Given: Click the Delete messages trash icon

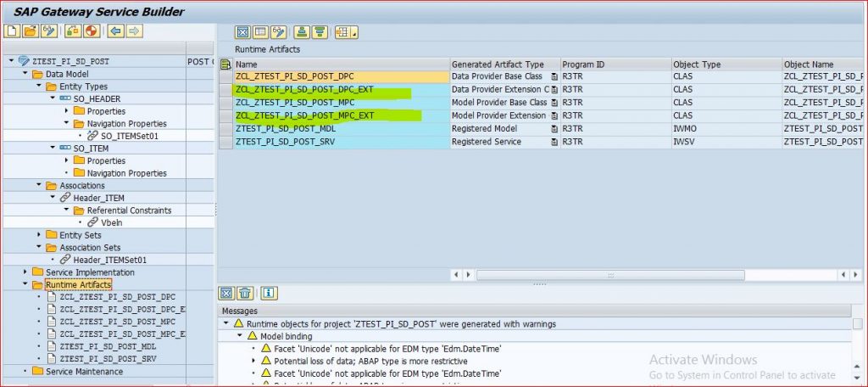Looking at the screenshot, I should pyautogui.click(x=245, y=293).
